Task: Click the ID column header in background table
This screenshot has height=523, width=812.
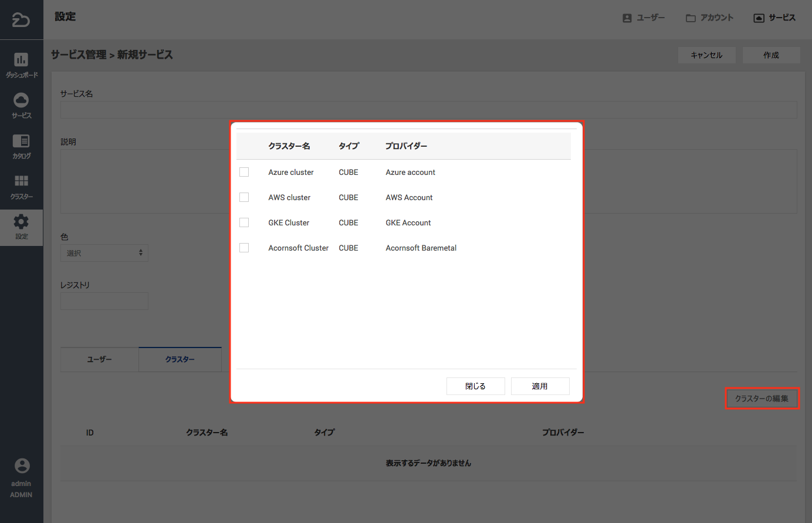Action: pyautogui.click(x=90, y=433)
